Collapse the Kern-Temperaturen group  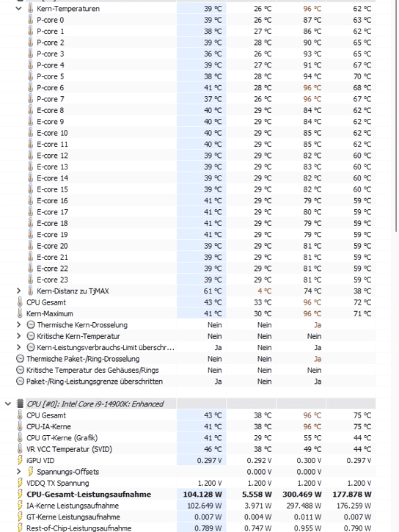pos(18,9)
